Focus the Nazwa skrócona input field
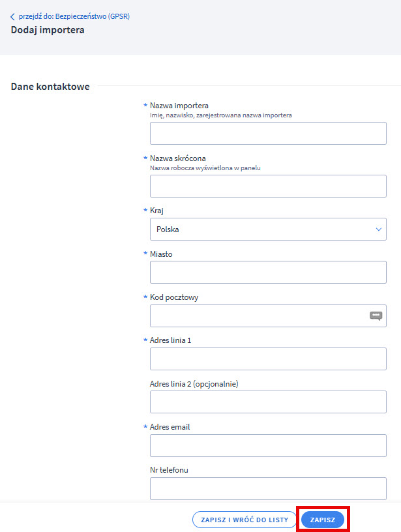This screenshot has width=401, height=532. [268, 186]
